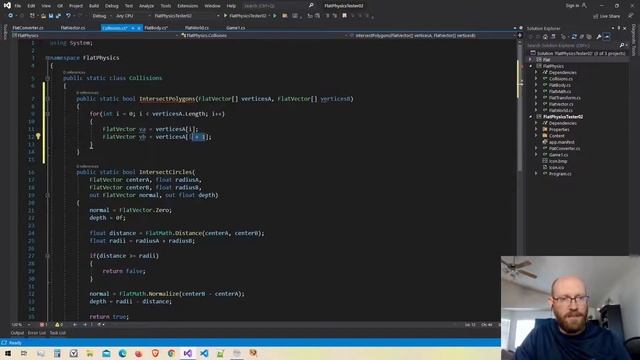Click Solution Explorer preview selected items icon
Viewport: 640px width, 360px height.
click(x=607, y=37)
